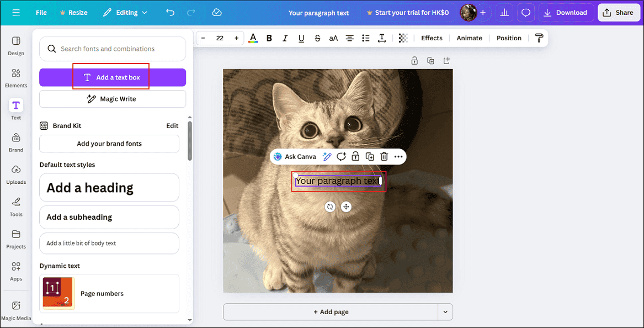This screenshot has height=328, width=644.
Task: Delete the selected text box
Action: click(x=384, y=156)
